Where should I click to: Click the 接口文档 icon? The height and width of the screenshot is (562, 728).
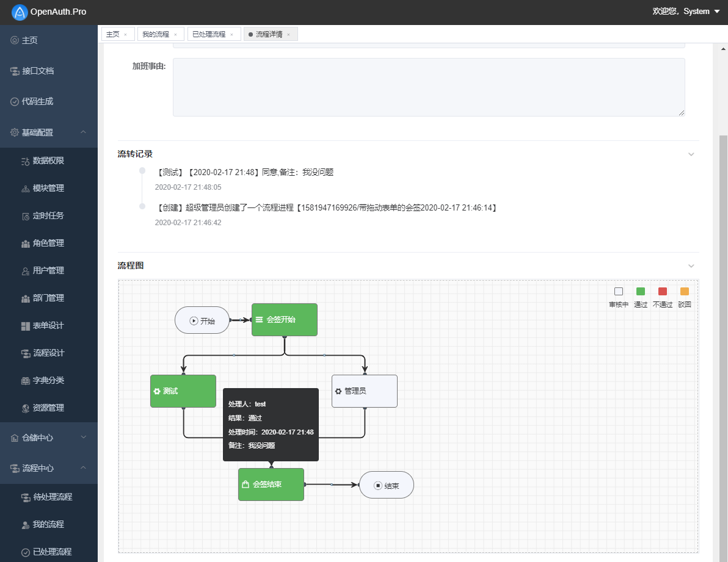(15, 71)
